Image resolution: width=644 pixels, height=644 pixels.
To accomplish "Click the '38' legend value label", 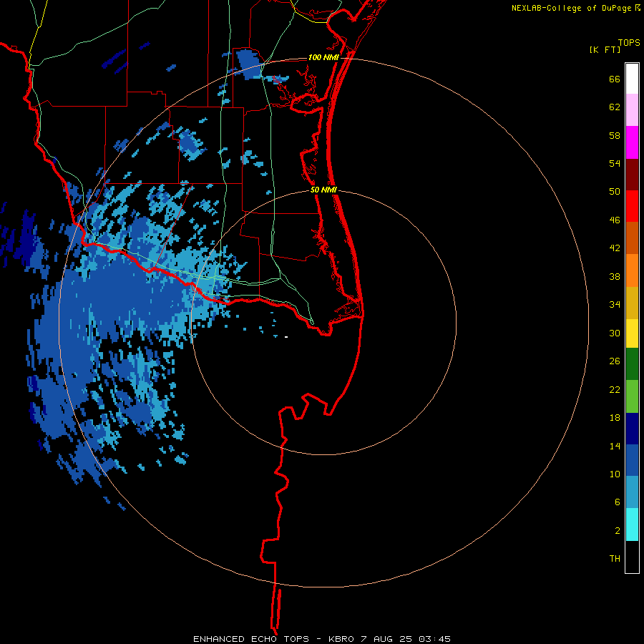I will 615,277.
